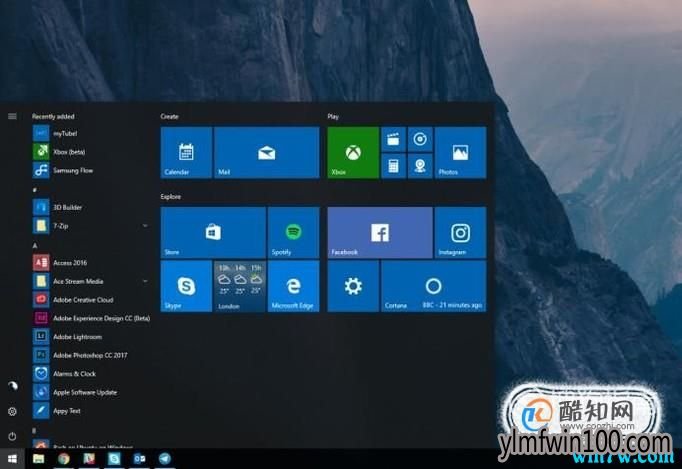Screen dimensions: 682x469
Task: Open the Camera small tile
Action: (420, 166)
